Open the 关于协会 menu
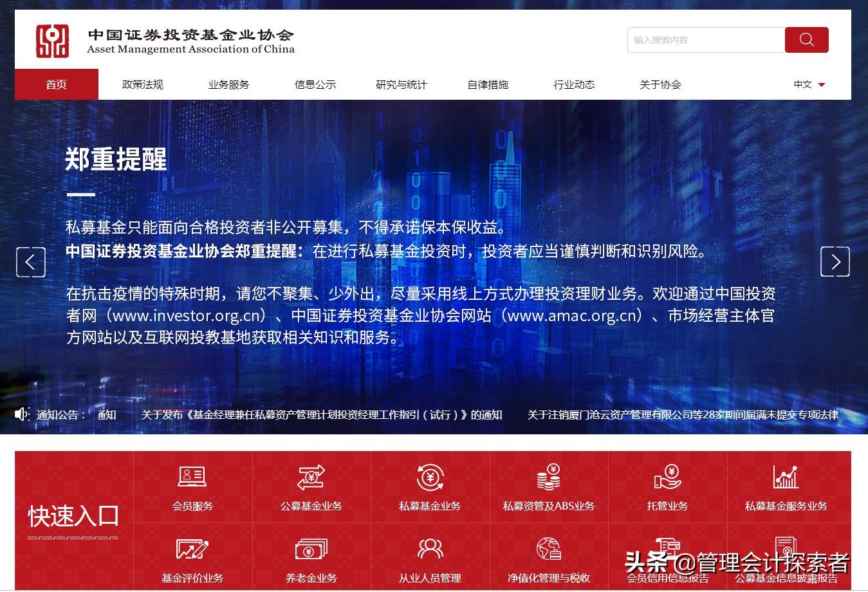 click(660, 84)
